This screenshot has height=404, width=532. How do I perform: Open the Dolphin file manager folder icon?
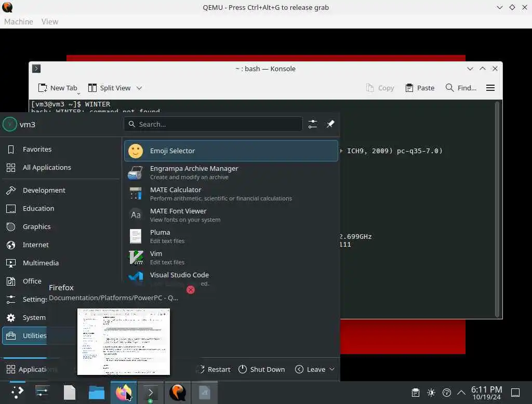tap(96, 393)
